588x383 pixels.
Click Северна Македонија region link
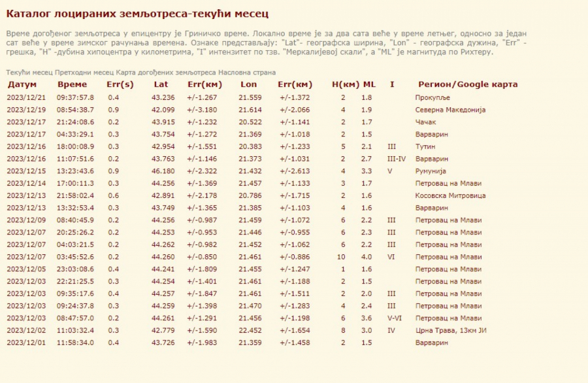[450, 110]
